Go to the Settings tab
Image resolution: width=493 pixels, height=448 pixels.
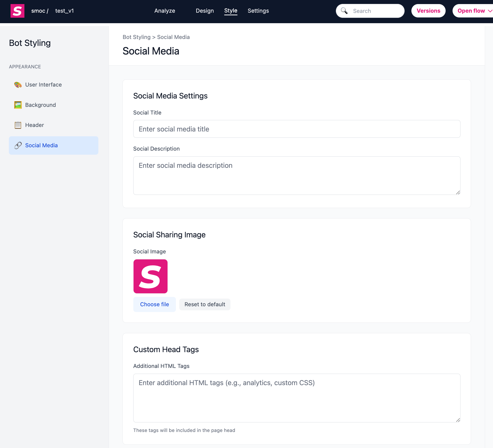click(258, 11)
